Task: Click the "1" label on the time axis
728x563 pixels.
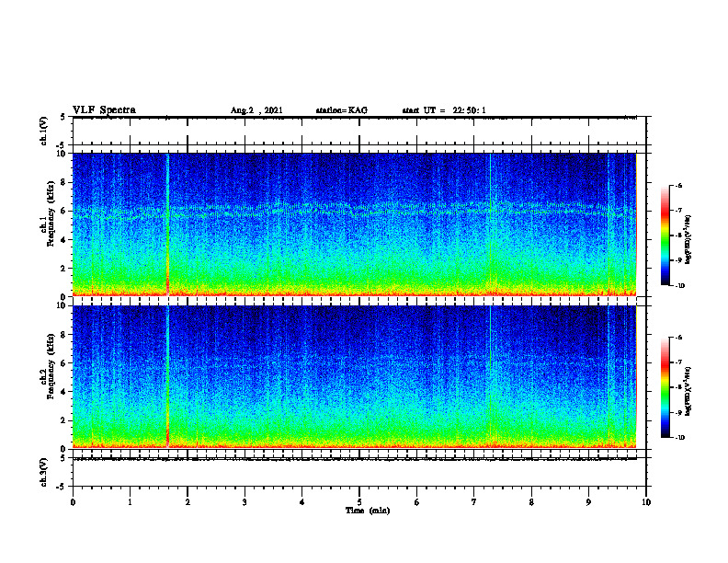Action: 130,502
